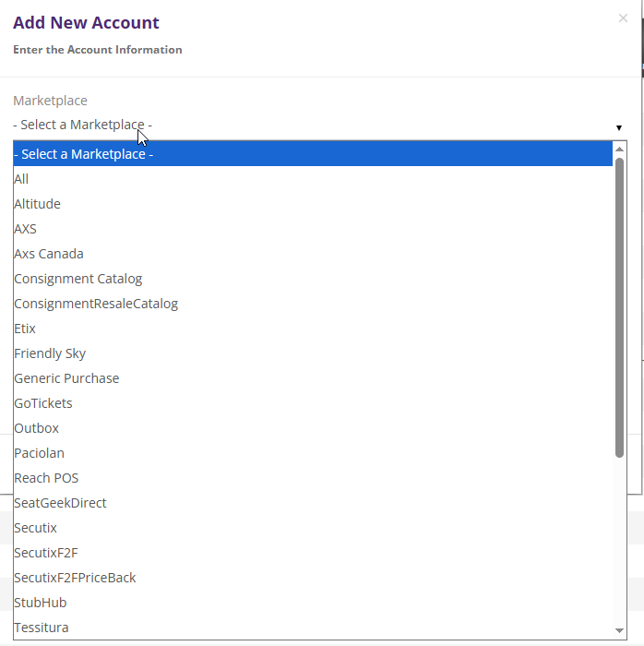Click the scroll up arrow of dropdown list
This screenshot has height=646, width=644.
point(620,149)
